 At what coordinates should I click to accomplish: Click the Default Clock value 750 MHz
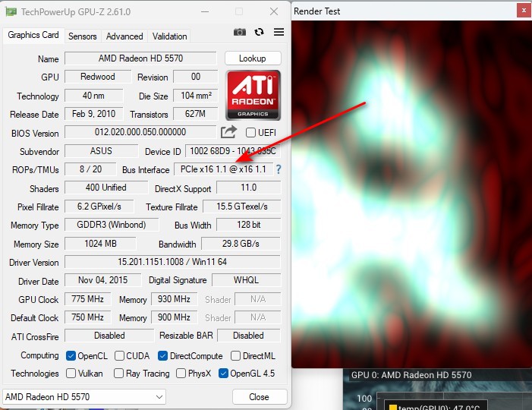tap(87, 317)
